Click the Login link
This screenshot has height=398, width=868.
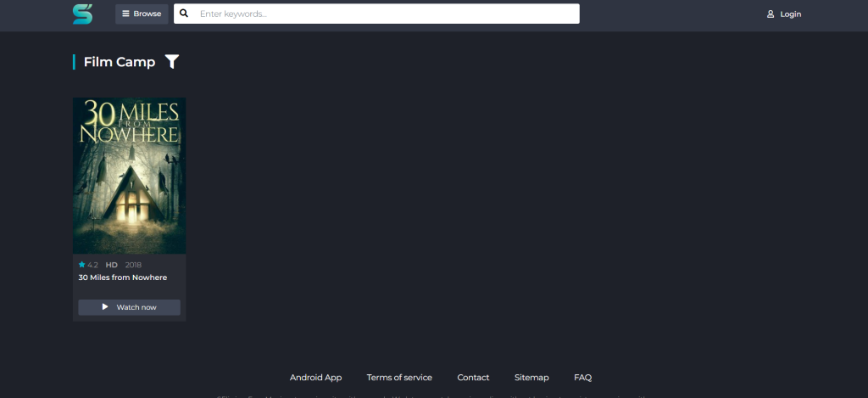tap(784, 14)
